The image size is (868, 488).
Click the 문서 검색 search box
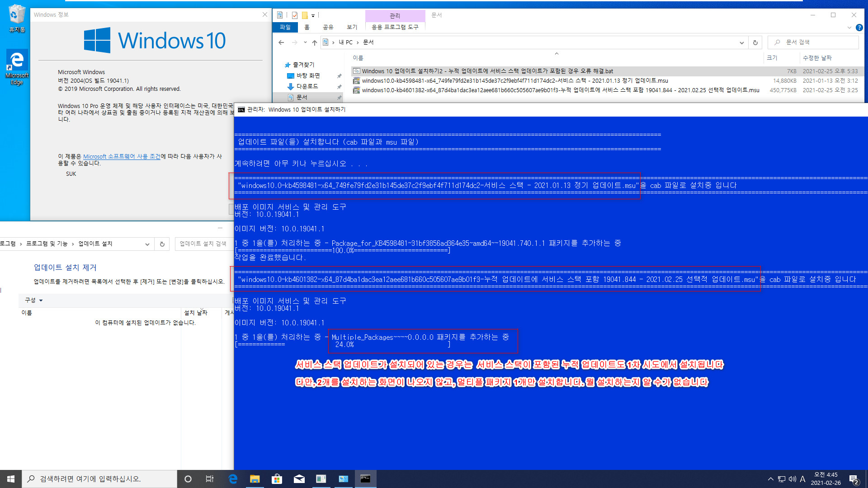pos(813,42)
